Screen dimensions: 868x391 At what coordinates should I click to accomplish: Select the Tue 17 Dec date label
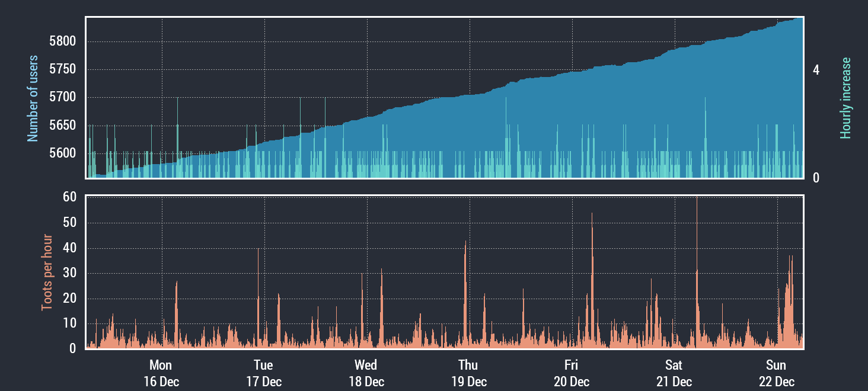[x=263, y=373]
